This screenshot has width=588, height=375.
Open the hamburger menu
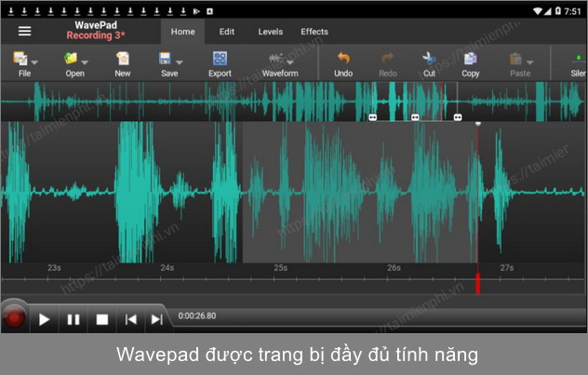click(25, 31)
